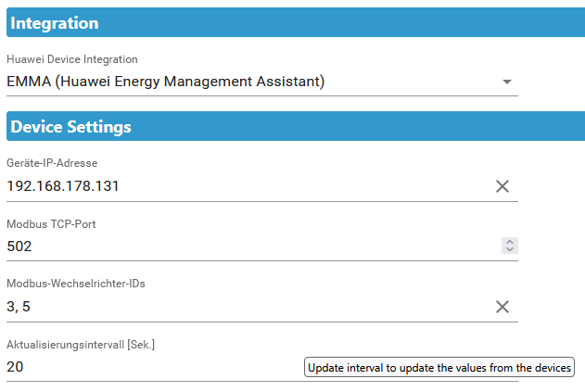Click the Modbus TCP-Port label
Screen dimensions: 585x392
point(51,223)
